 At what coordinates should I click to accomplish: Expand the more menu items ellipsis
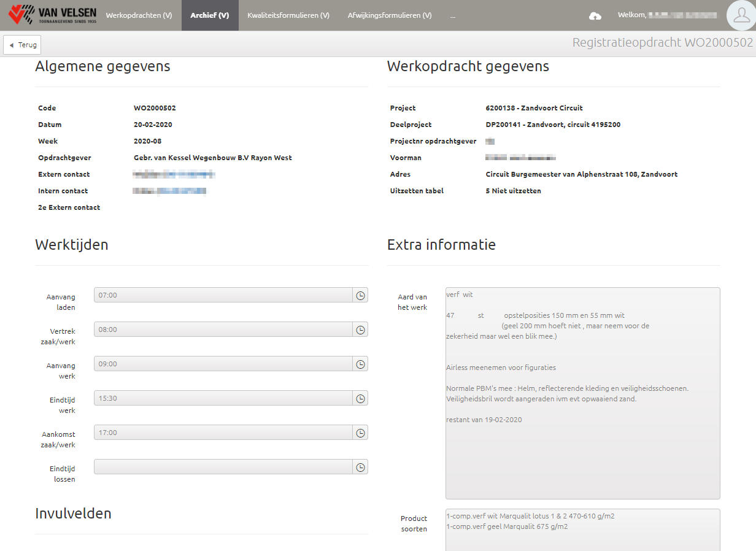coord(453,15)
